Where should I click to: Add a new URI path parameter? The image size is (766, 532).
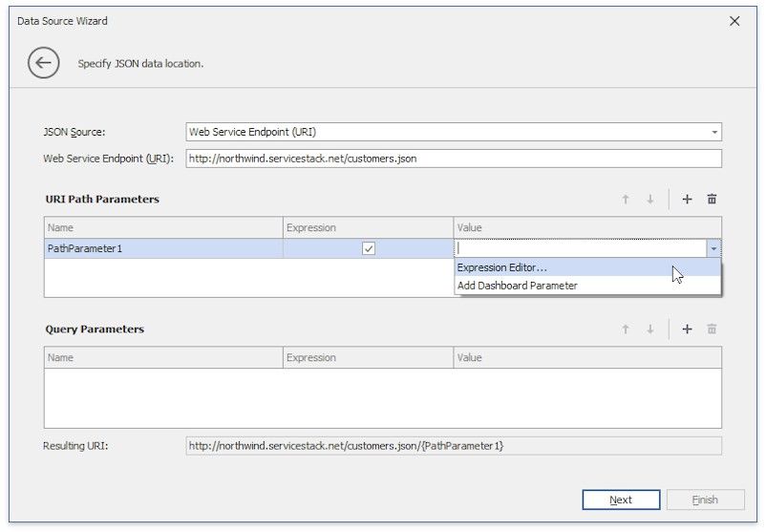click(687, 200)
